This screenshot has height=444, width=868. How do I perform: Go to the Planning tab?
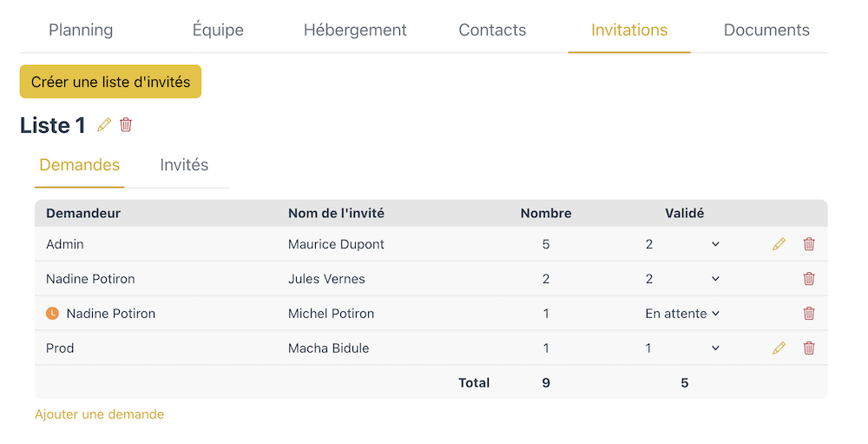click(81, 30)
